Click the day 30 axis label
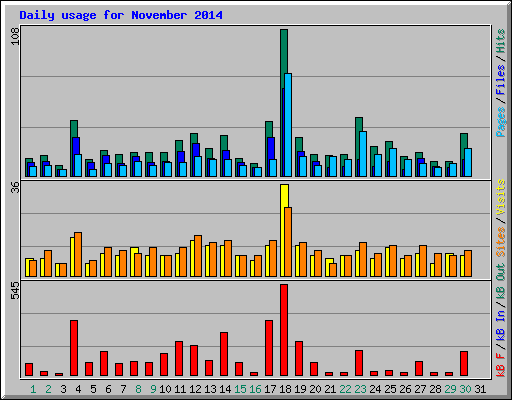512x400 pixels. coord(465,389)
